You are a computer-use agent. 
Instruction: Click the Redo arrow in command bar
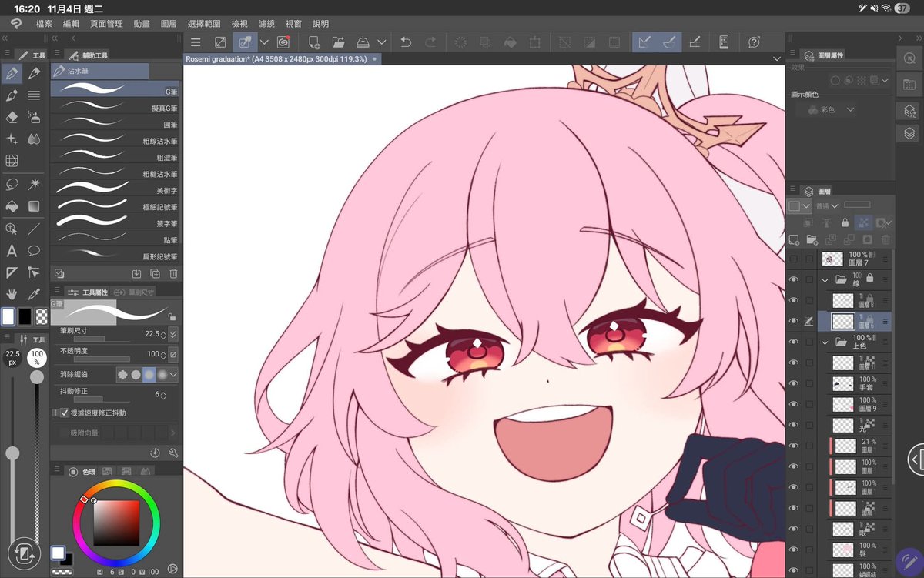430,42
